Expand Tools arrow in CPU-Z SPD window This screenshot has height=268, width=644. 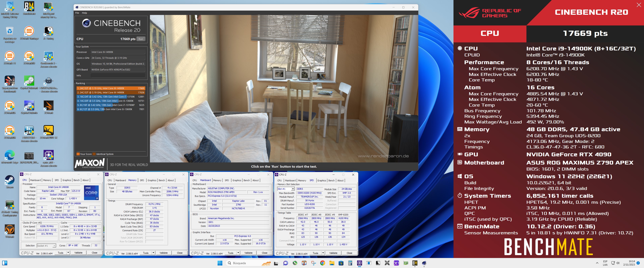323,253
